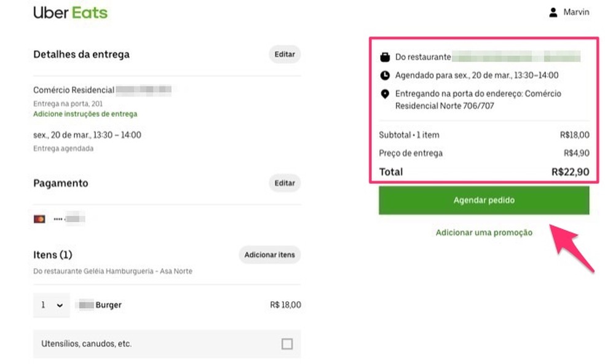Click the masked card number
The image size is (605, 364).
pos(68,218)
